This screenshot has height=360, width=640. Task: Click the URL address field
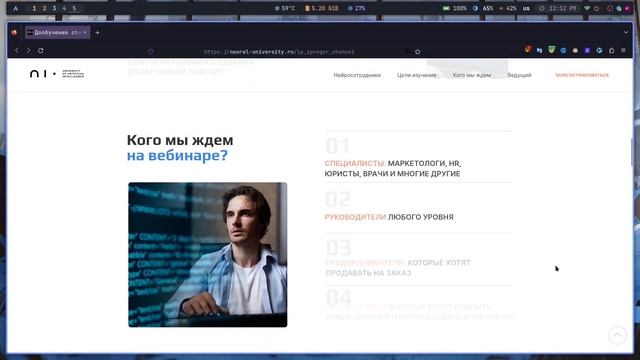[x=279, y=51]
